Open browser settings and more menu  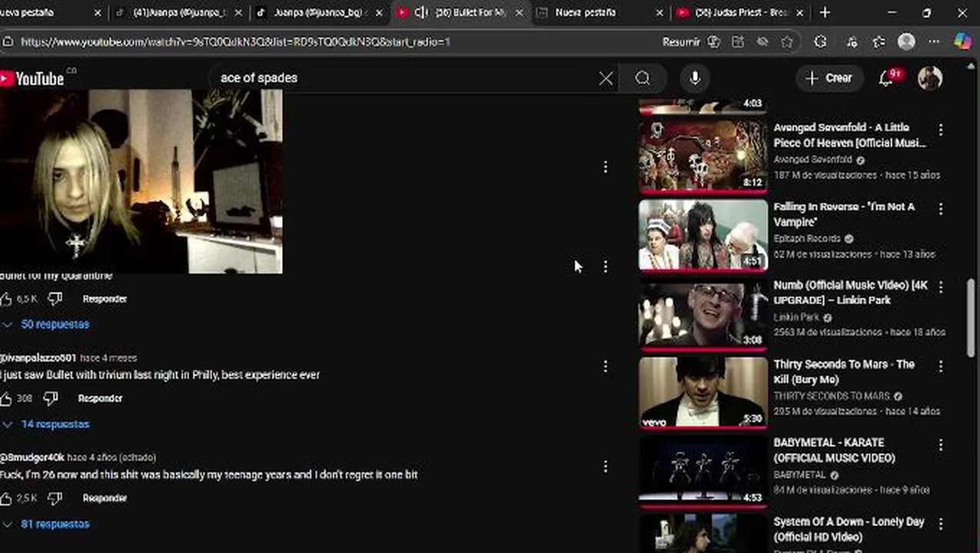coord(934,42)
